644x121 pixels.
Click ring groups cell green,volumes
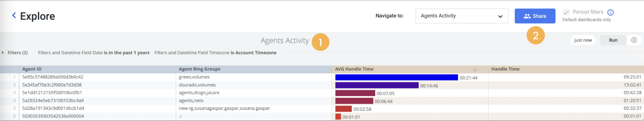tap(194, 77)
